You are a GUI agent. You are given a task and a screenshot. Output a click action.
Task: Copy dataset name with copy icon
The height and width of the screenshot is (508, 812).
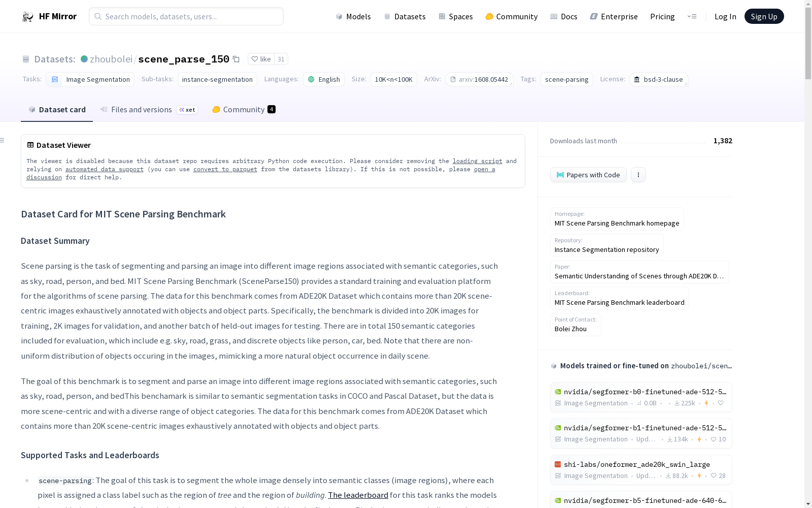click(236, 59)
